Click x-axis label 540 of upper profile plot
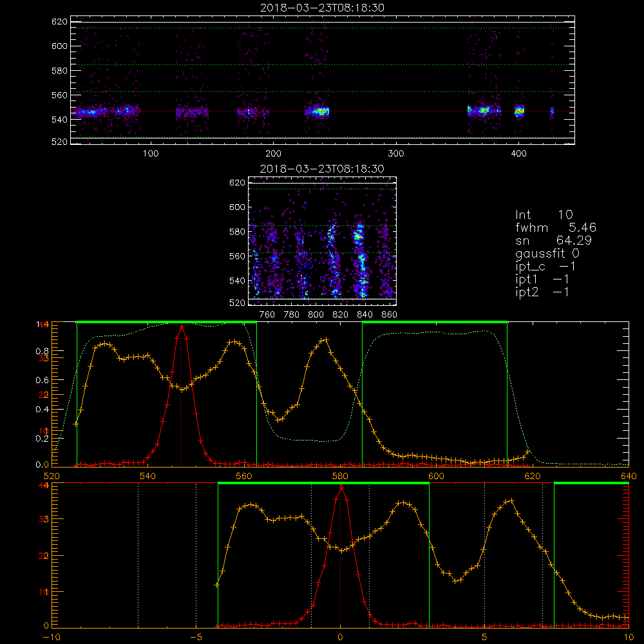The image size is (644, 644). 148,476
